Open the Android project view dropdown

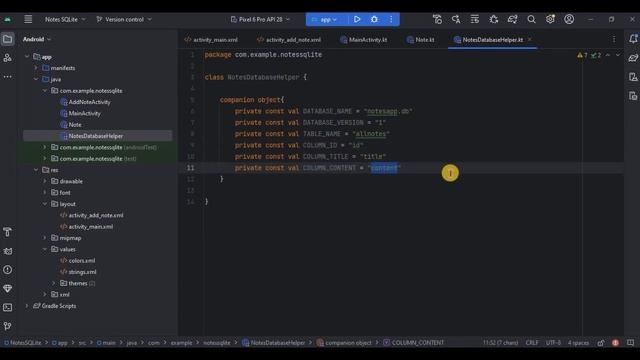click(37, 39)
